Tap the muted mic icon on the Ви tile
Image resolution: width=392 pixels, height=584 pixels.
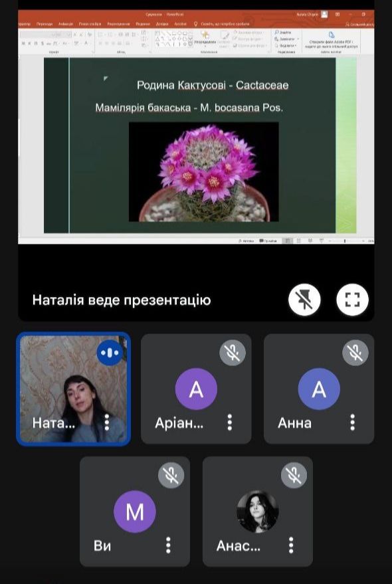(171, 475)
